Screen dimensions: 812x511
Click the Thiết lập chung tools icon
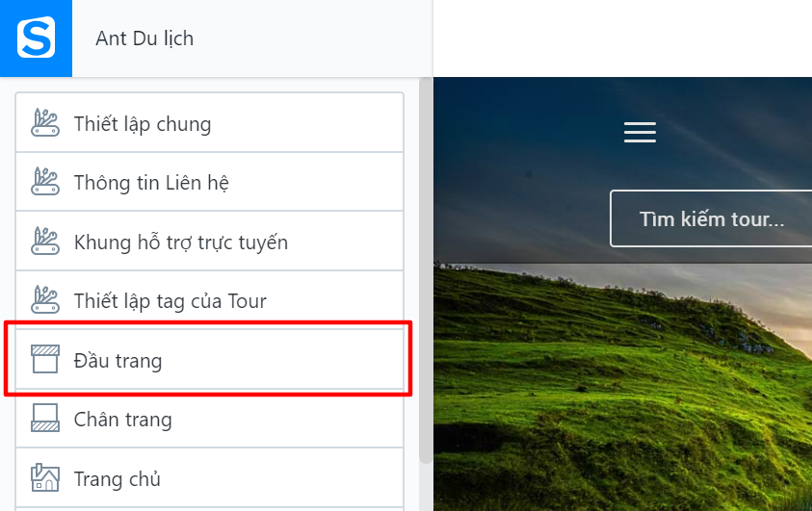click(x=45, y=123)
